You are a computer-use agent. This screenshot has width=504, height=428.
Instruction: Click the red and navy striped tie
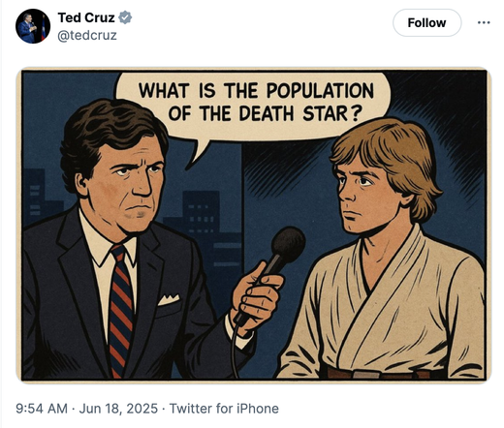[x=121, y=310]
